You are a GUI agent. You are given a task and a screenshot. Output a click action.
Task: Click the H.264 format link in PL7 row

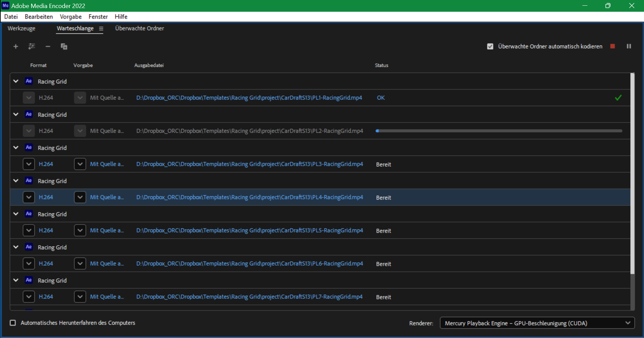pos(46,297)
